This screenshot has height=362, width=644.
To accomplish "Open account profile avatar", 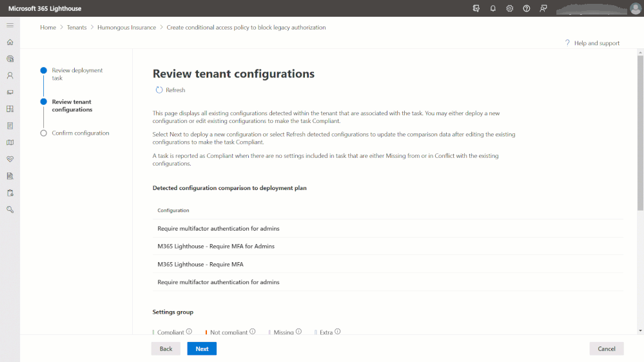I will [x=636, y=8].
